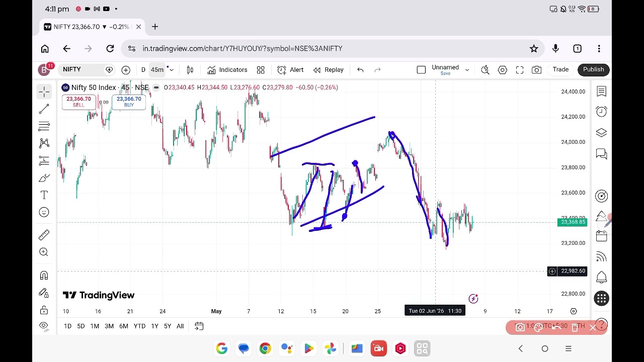Expand the time interval dropdown chevron

[x=171, y=70]
